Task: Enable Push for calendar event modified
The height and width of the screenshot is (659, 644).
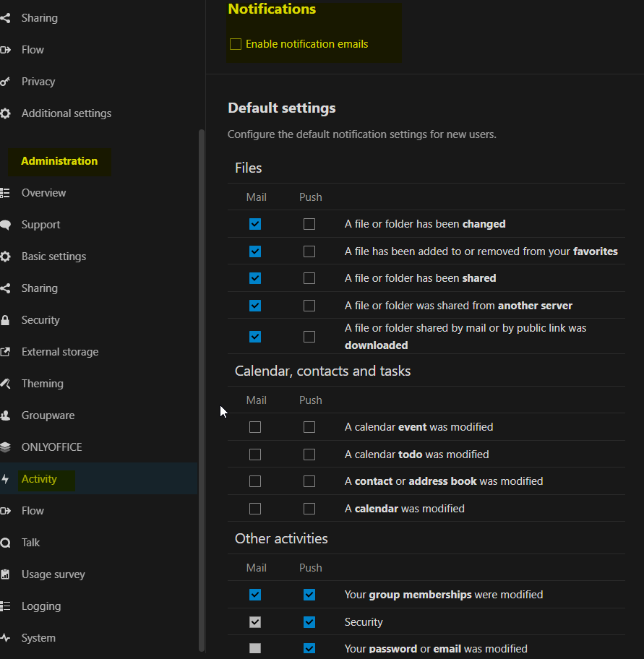Action: coord(309,427)
